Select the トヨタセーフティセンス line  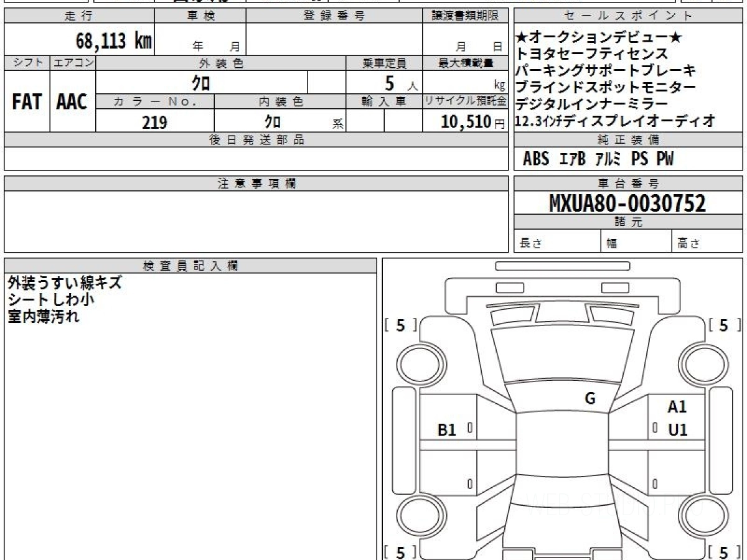click(x=592, y=55)
